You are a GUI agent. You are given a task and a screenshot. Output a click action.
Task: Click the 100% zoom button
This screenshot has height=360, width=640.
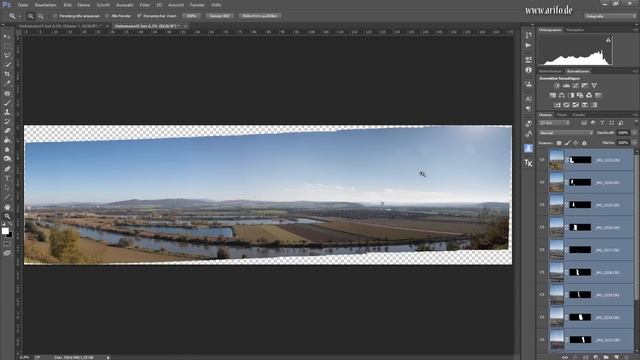pyautogui.click(x=191, y=16)
